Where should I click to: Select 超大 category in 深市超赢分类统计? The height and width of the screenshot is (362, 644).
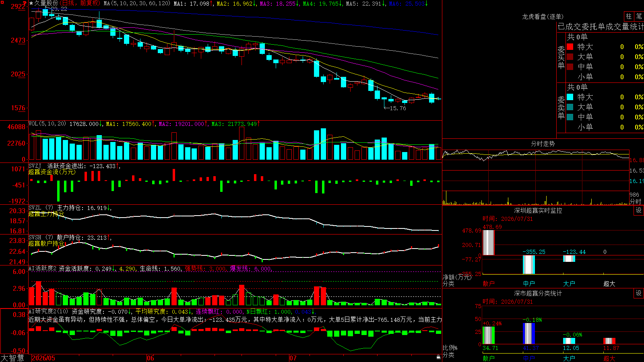[609, 358]
